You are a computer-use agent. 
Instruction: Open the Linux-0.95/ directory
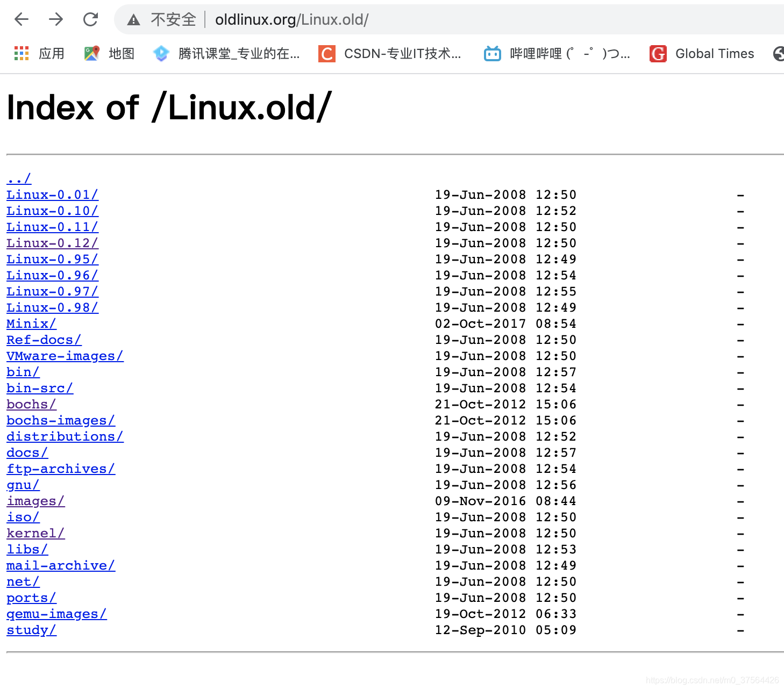(52, 259)
